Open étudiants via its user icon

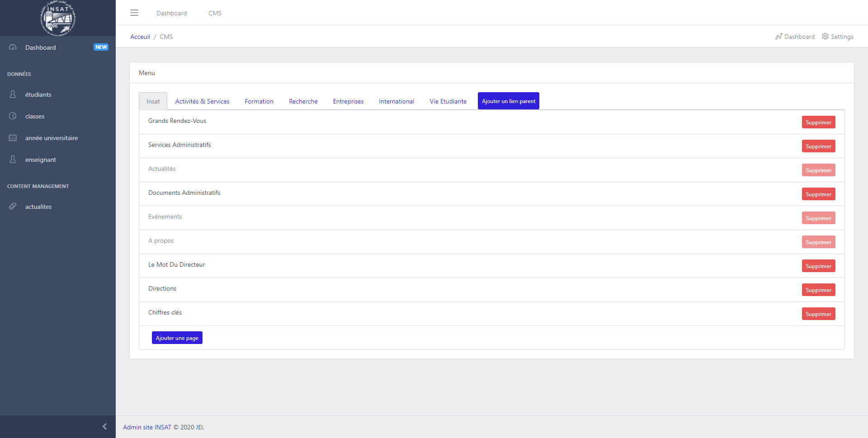click(x=13, y=94)
